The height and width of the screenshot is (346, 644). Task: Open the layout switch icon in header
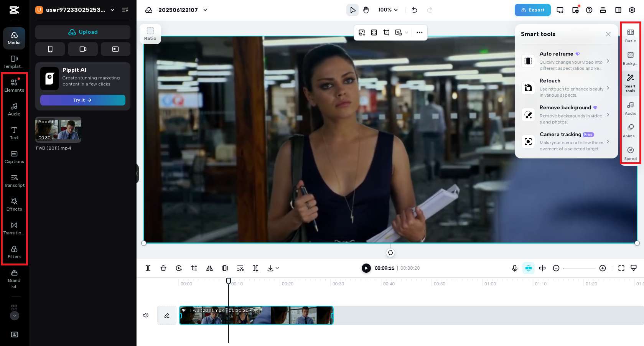click(618, 10)
